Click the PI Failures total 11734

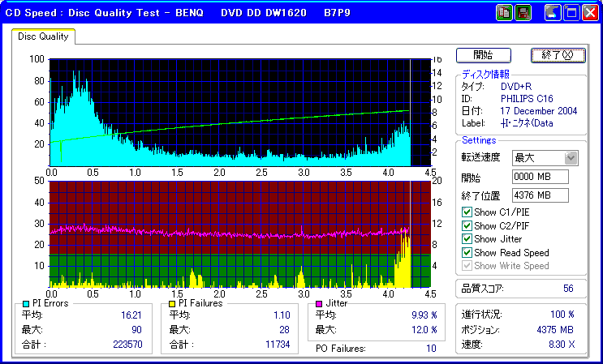point(278,345)
